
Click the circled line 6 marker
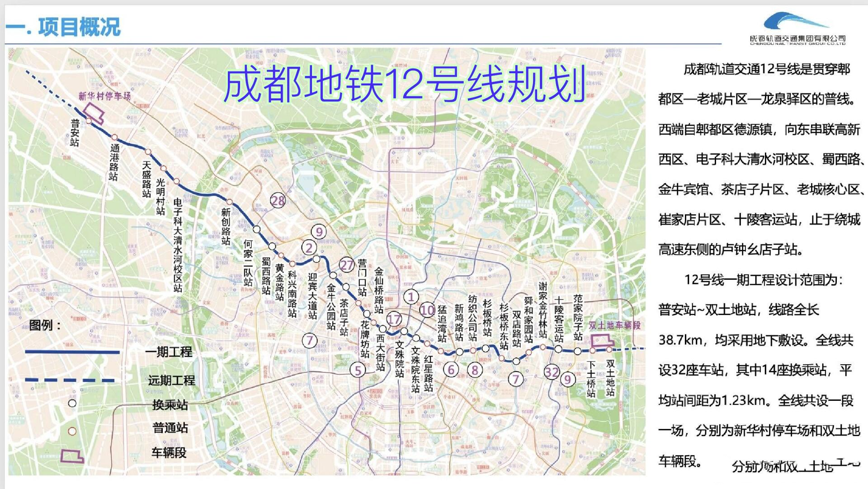tap(451, 370)
